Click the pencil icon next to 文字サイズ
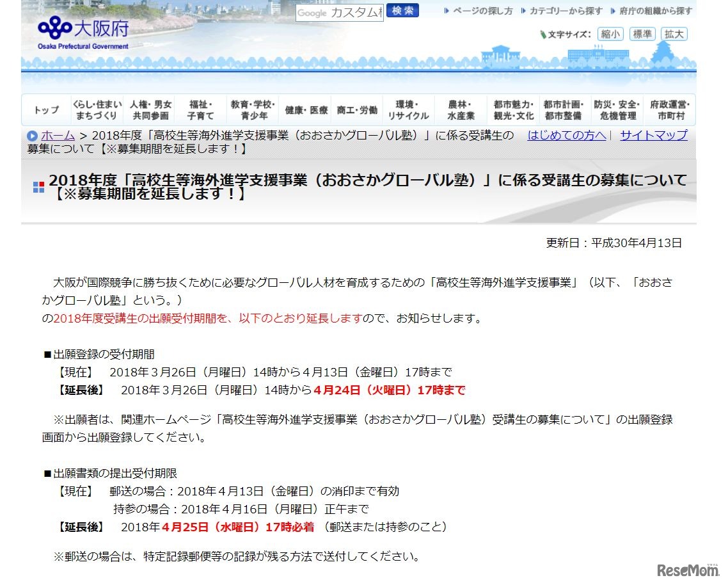 (x=543, y=34)
